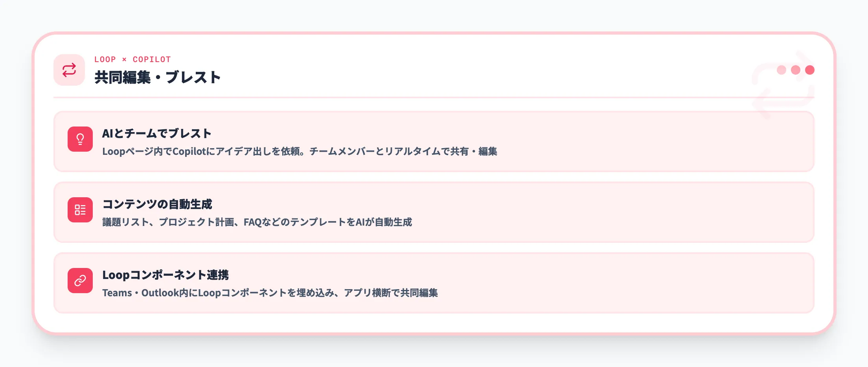Click the list icon beside コンテンツの自動生成
This screenshot has width=868, height=367.
click(80, 210)
